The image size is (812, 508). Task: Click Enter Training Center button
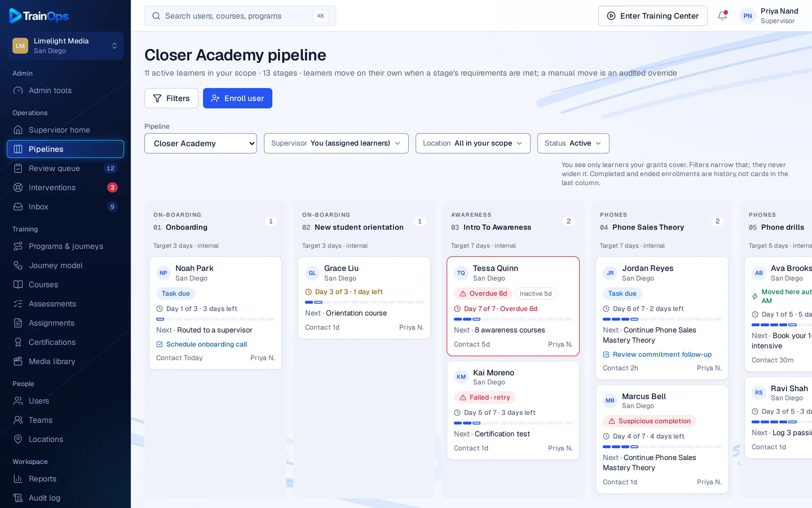(x=653, y=16)
